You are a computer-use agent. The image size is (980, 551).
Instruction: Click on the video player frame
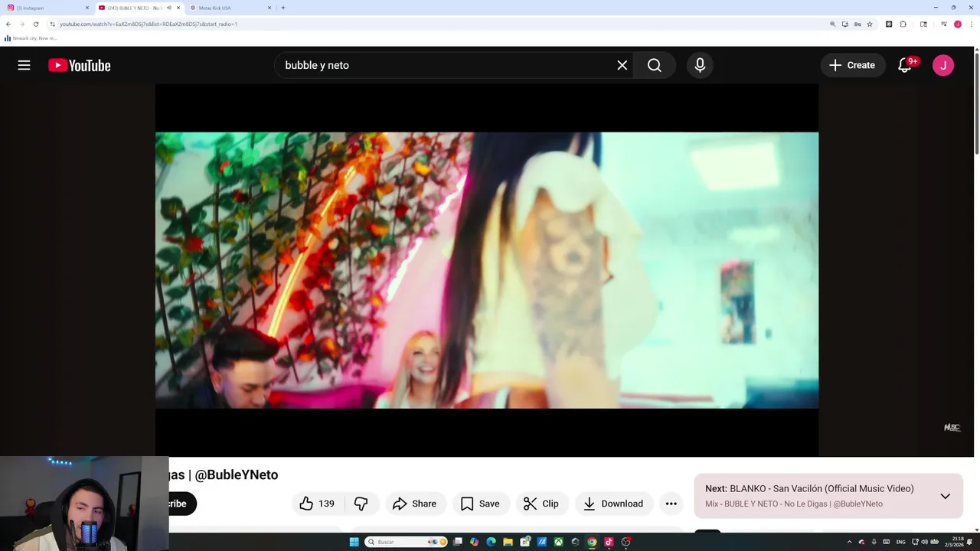(x=487, y=270)
